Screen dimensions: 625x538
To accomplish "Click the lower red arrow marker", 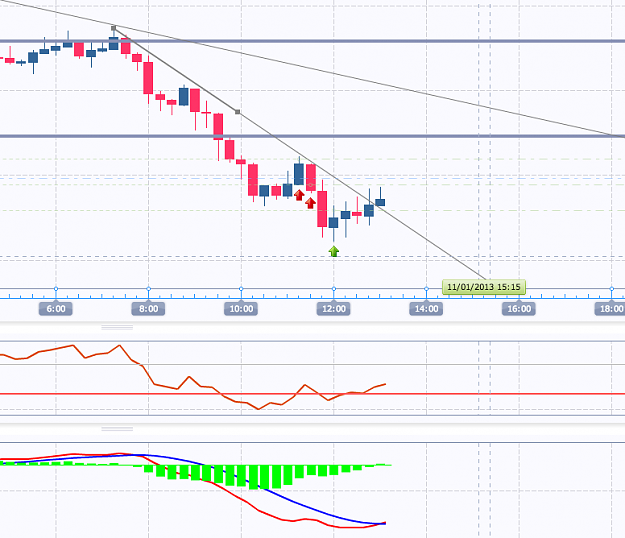I will tap(311, 203).
